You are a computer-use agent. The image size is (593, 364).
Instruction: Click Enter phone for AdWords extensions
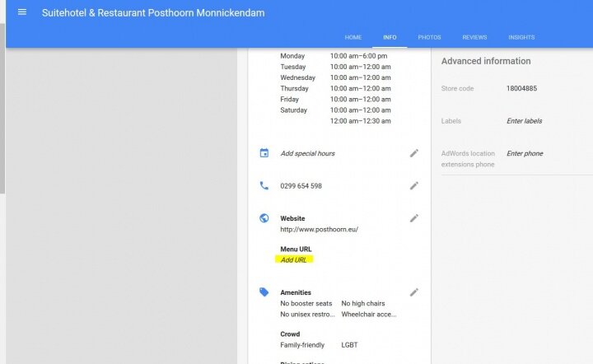[x=525, y=153]
